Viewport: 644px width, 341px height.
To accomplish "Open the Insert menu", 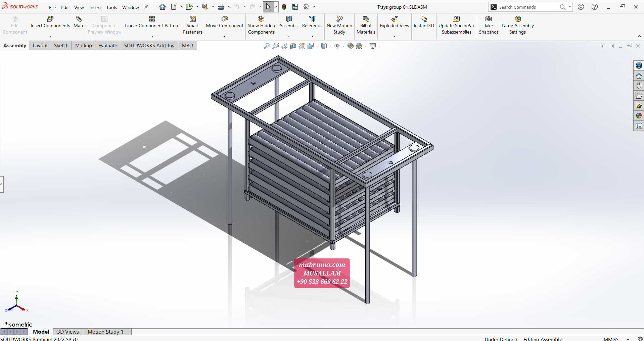I will tap(95, 7).
